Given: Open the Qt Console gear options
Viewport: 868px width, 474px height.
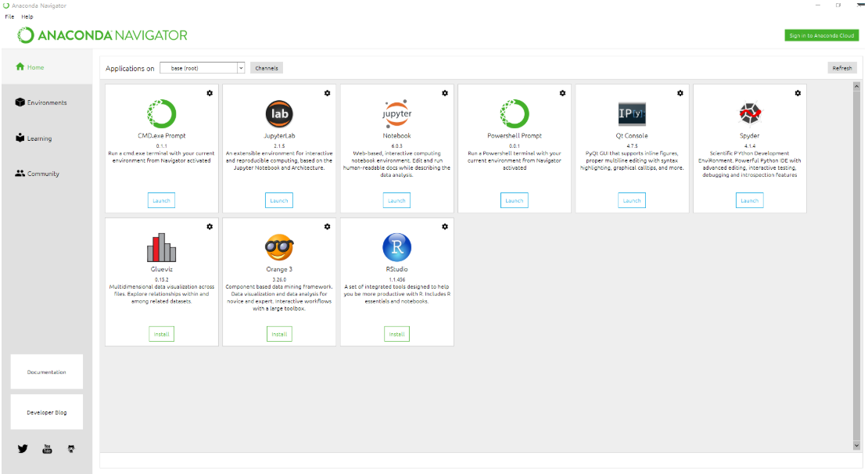Looking at the screenshot, I should pyautogui.click(x=680, y=93).
